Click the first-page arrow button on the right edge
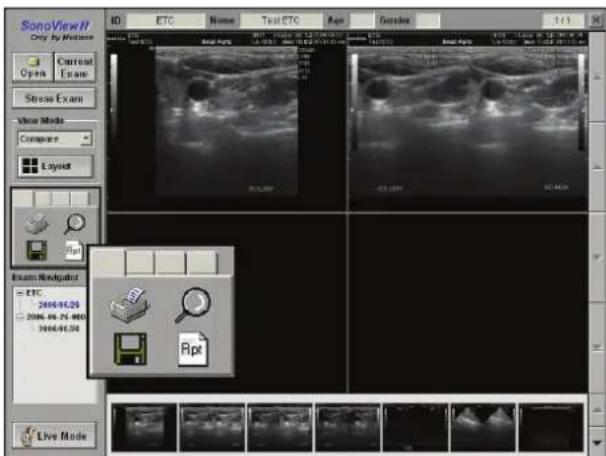This screenshot has width=606, height=456. tap(597, 77)
